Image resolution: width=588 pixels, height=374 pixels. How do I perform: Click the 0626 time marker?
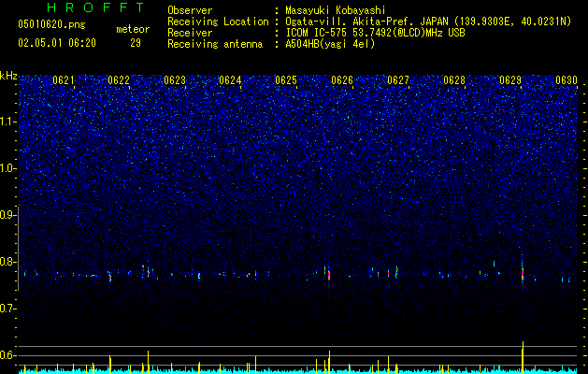click(342, 80)
